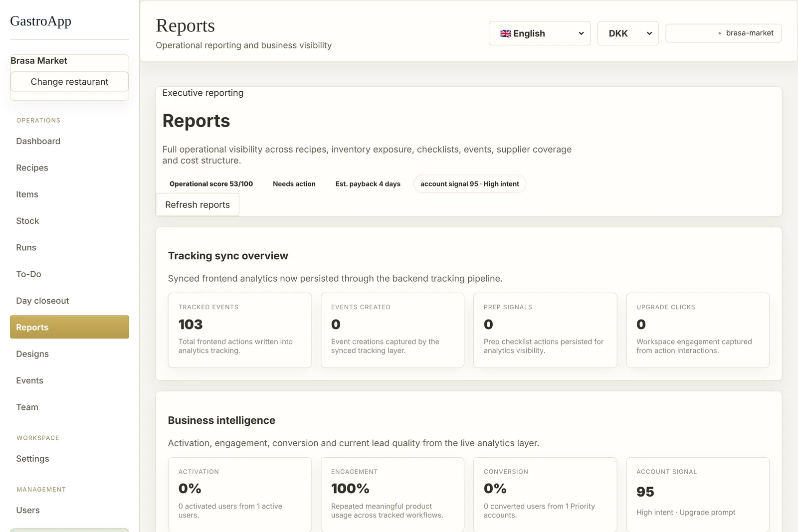Click the brasa-market account button
This screenshot has width=798, height=532.
coord(723,33)
